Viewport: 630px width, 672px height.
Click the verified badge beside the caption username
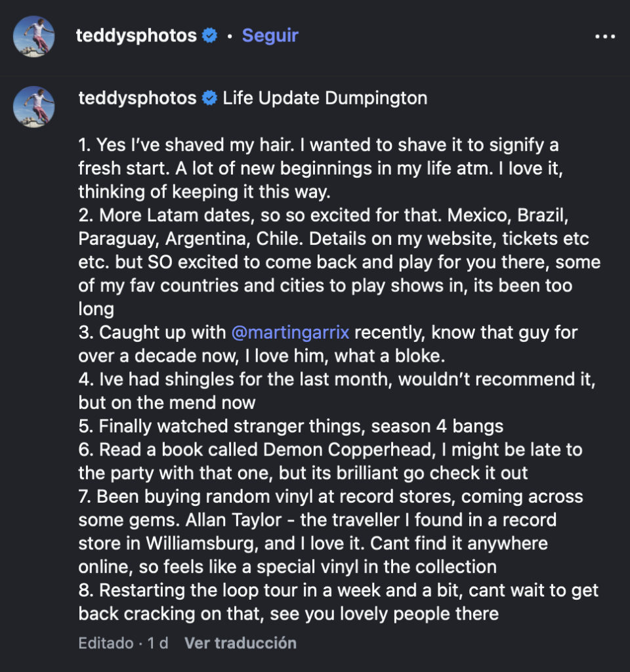click(x=210, y=98)
